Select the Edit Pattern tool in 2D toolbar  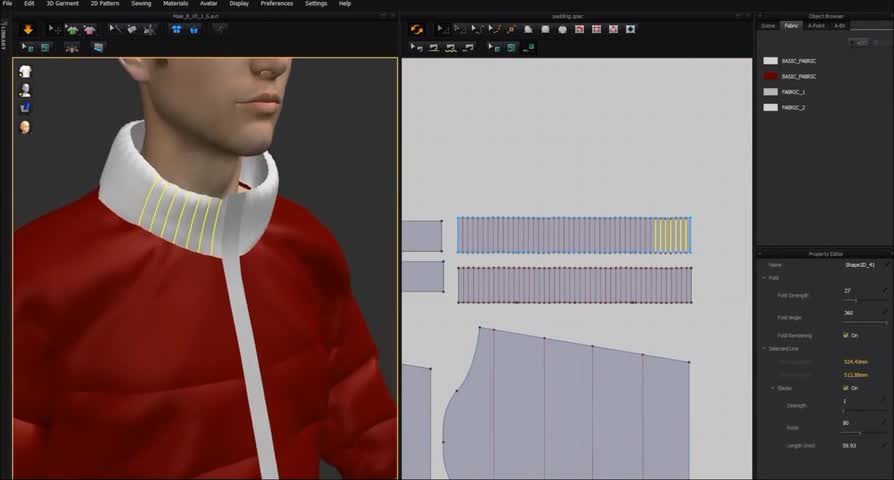coord(460,29)
